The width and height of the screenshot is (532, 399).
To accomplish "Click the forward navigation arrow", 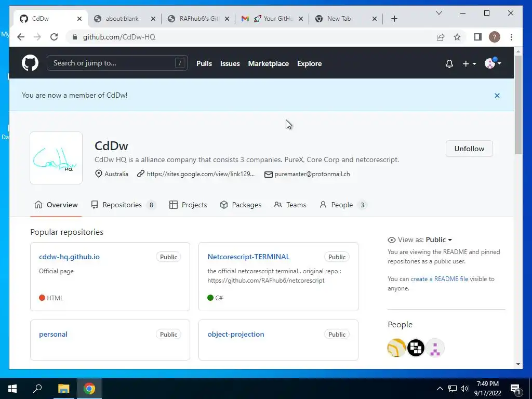I will [x=37, y=37].
